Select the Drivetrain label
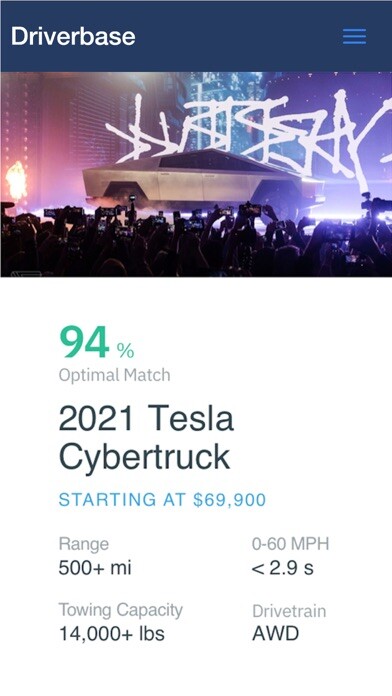Screen dimensions: 392x696 pyautogui.click(x=289, y=611)
